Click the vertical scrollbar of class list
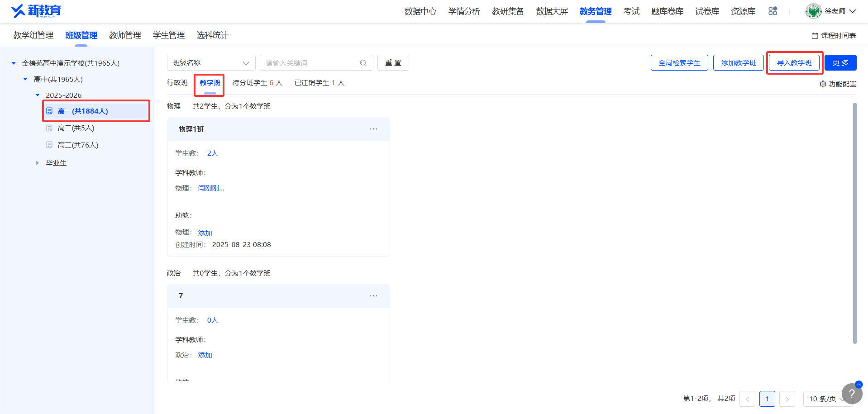868x414 pixels. pyautogui.click(x=854, y=223)
